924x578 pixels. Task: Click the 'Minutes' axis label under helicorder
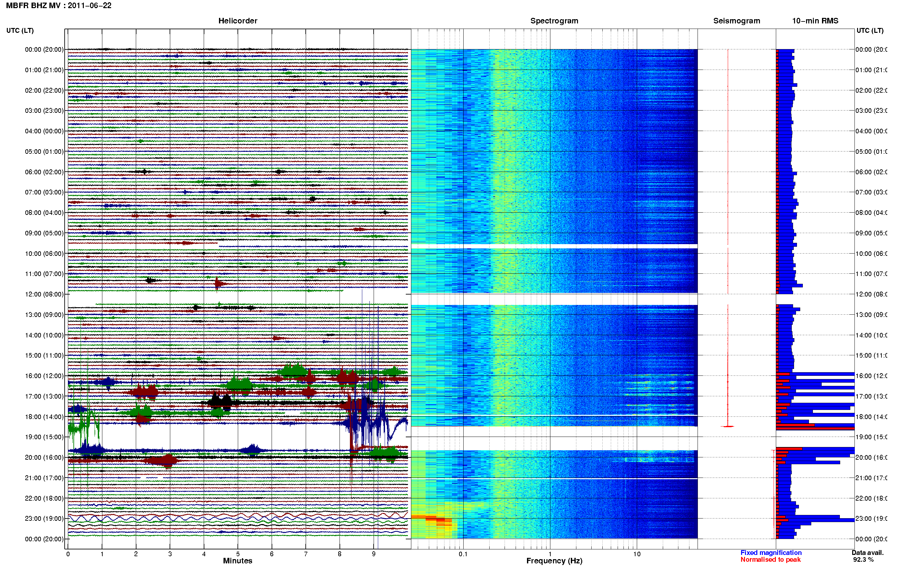(x=237, y=561)
